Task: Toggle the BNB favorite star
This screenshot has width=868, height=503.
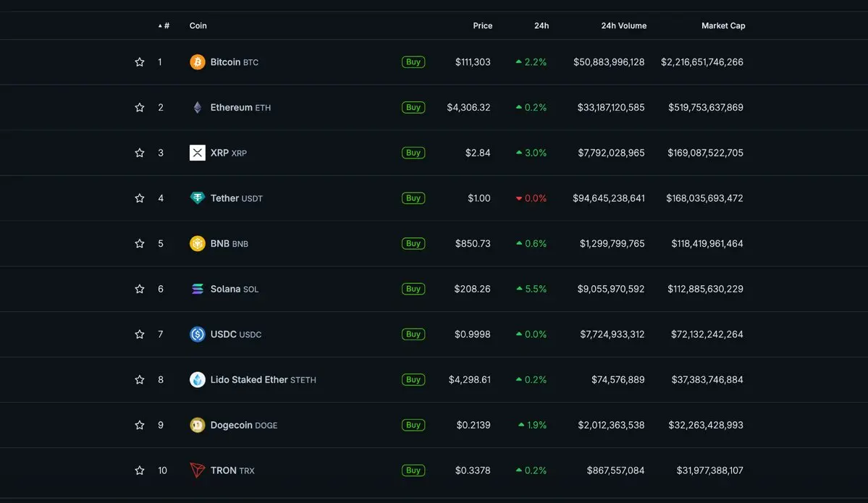Action: click(x=140, y=243)
